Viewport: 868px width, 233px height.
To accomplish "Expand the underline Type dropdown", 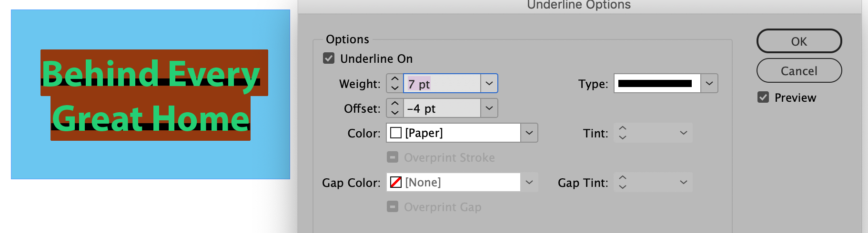I will [x=709, y=84].
